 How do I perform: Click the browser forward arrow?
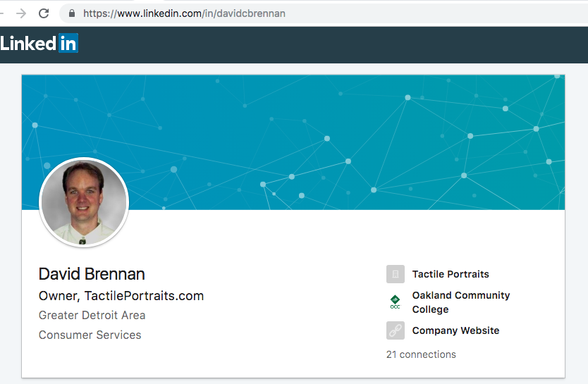(x=21, y=13)
